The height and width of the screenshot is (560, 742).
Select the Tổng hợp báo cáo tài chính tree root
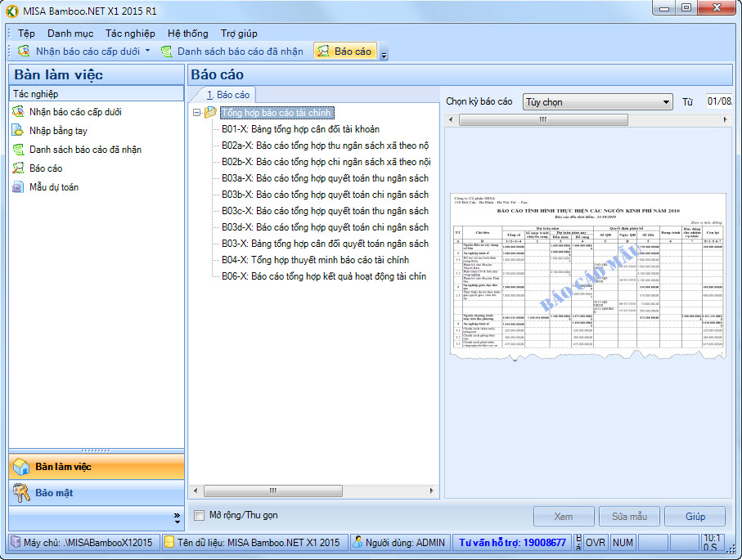(277, 113)
